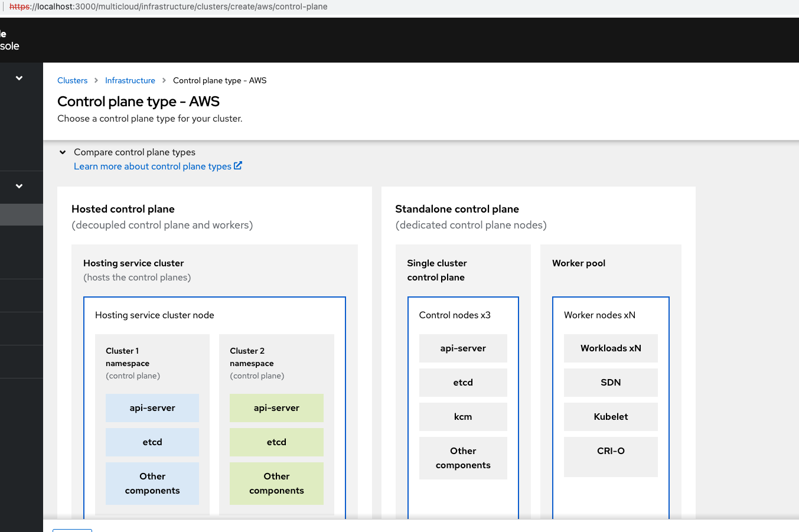Click the blue etcd box in Cluster 1
This screenshot has height=532, width=799.
tap(152, 442)
